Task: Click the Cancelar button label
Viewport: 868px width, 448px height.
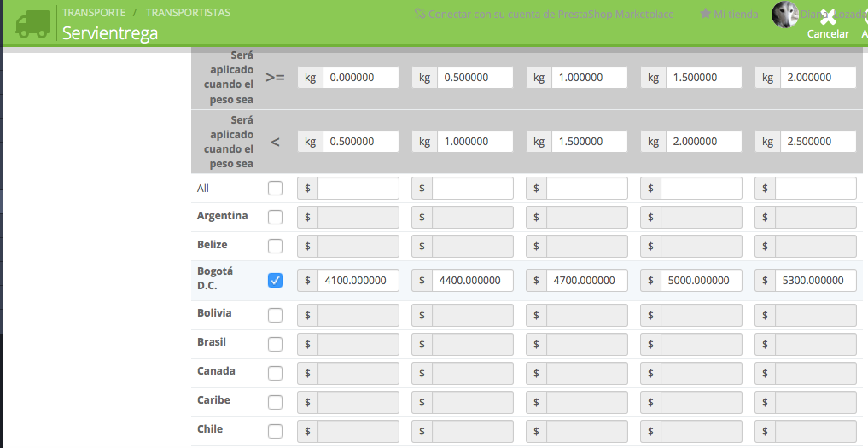Action: click(828, 34)
